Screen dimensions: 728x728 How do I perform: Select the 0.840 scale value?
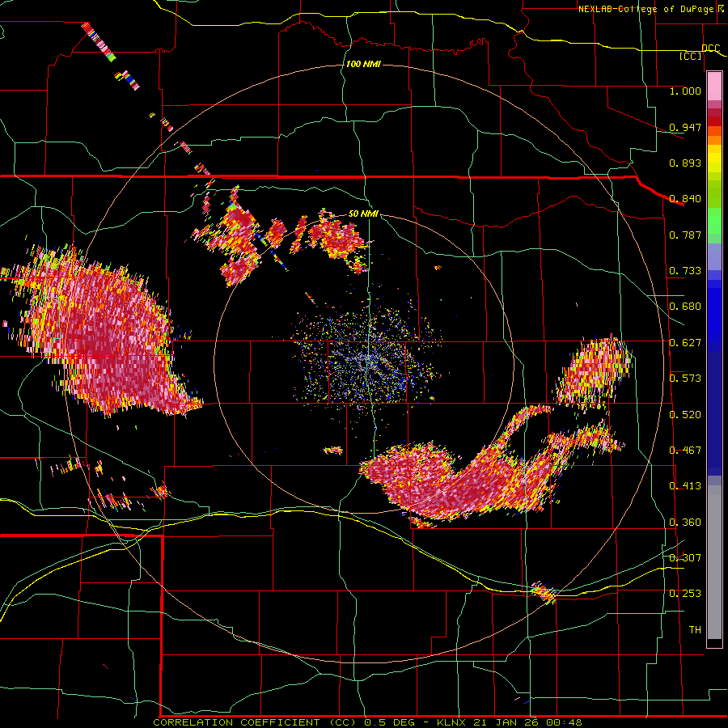pyautogui.click(x=685, y=199)
